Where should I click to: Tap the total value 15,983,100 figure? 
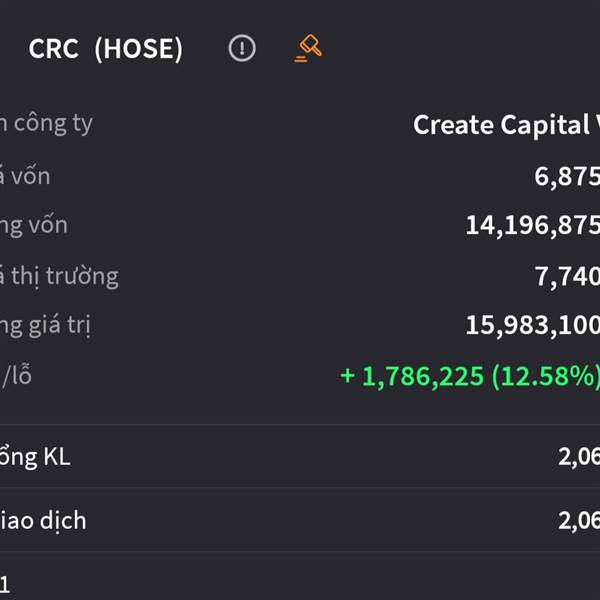(x=533, y=326)
